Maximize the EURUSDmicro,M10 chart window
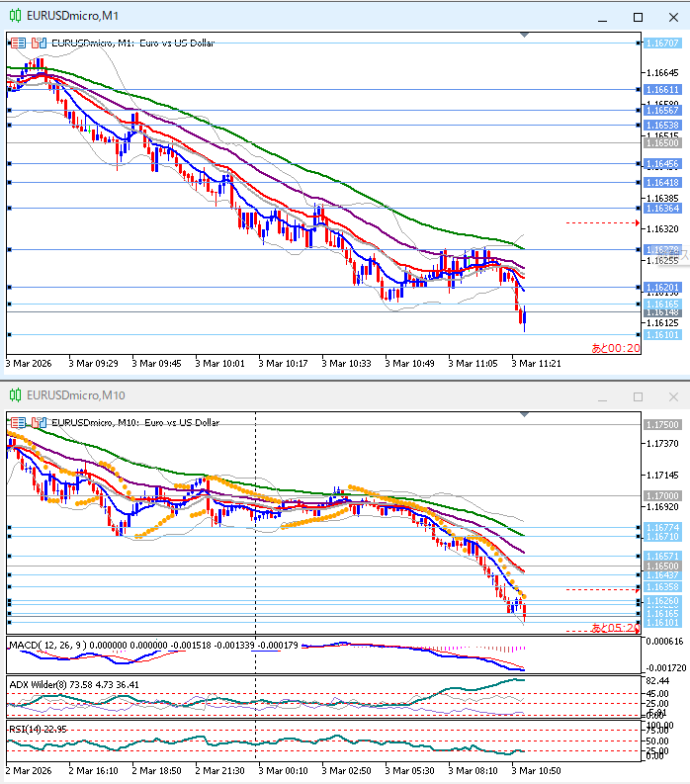690x784 pixels. [x=638, y=396]
